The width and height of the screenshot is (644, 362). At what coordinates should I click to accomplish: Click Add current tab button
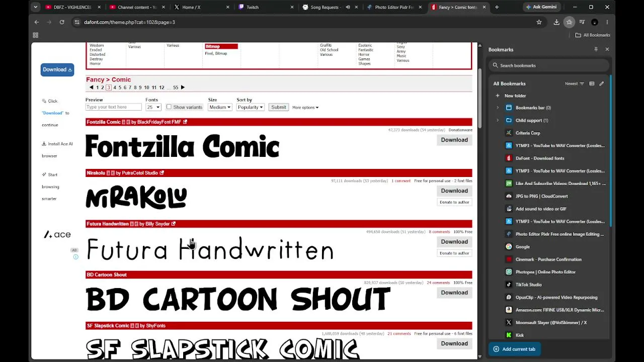514,349
